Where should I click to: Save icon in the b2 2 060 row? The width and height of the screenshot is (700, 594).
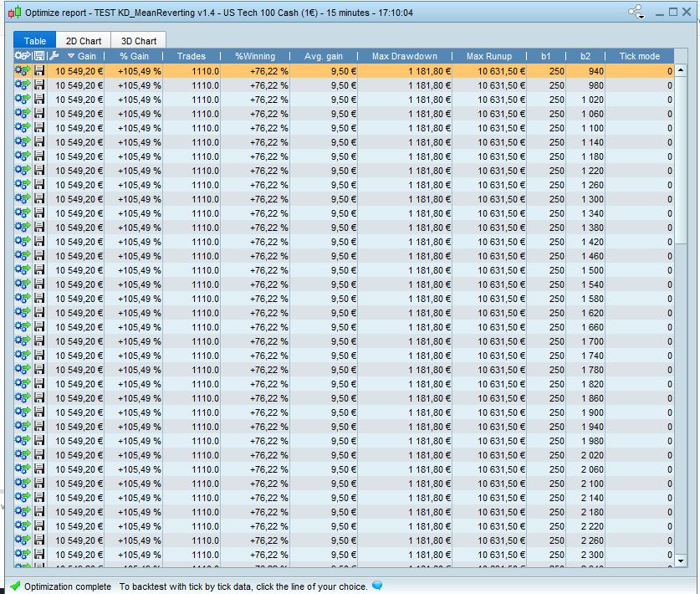point(39,469)
